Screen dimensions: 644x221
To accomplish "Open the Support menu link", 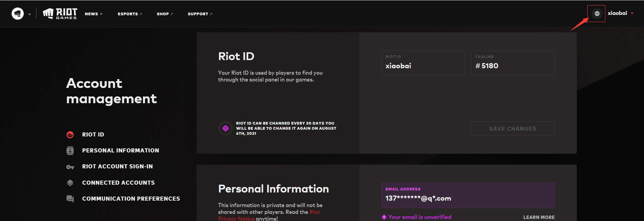I will (200, 14).
